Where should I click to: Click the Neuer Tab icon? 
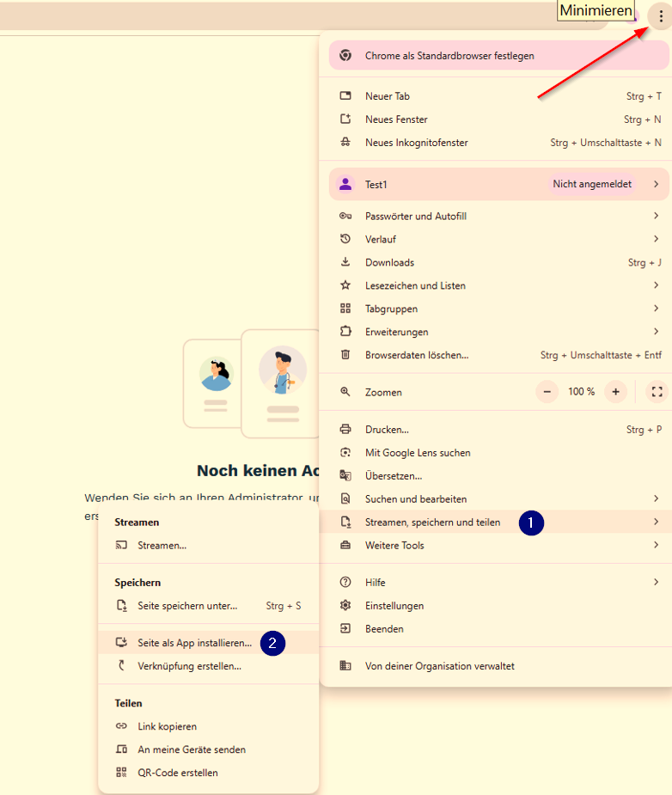click(x=345, y=95)
